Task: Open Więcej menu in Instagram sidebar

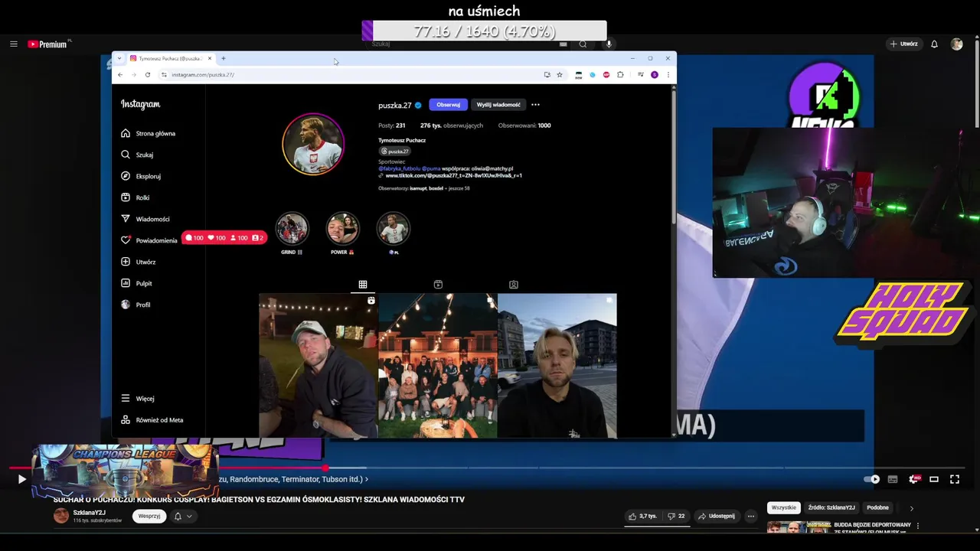Action: [138, 399]
